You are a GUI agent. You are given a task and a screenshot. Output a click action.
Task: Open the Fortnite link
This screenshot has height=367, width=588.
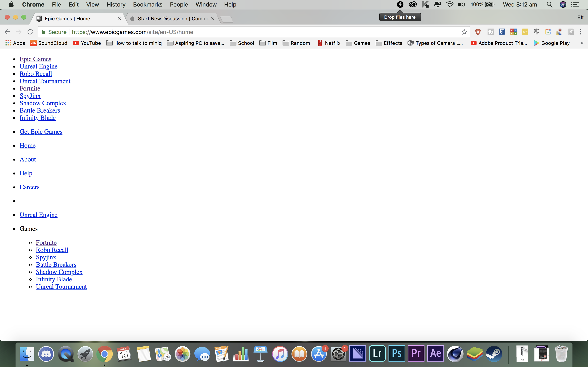30,88
